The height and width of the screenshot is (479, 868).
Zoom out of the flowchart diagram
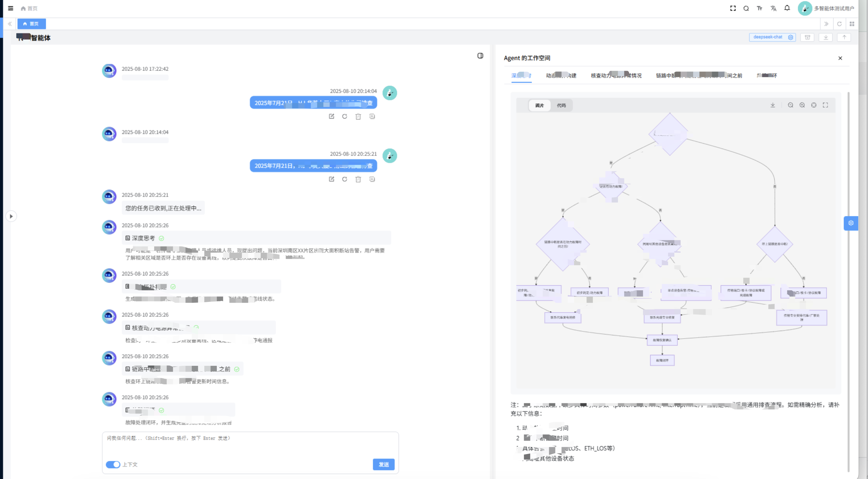pyautogui.click(x=791, y=105)
